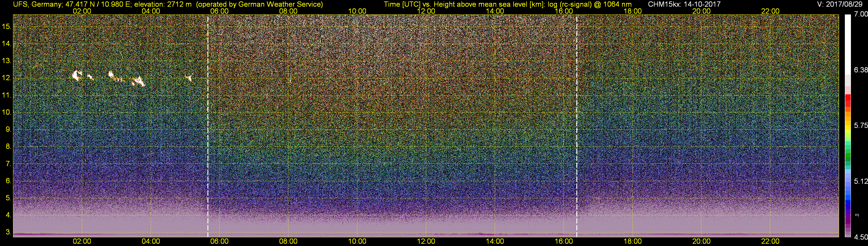868x246 pixels.
Task: Click the 12:00 label on the top time axis
Action: click(426, 11)
